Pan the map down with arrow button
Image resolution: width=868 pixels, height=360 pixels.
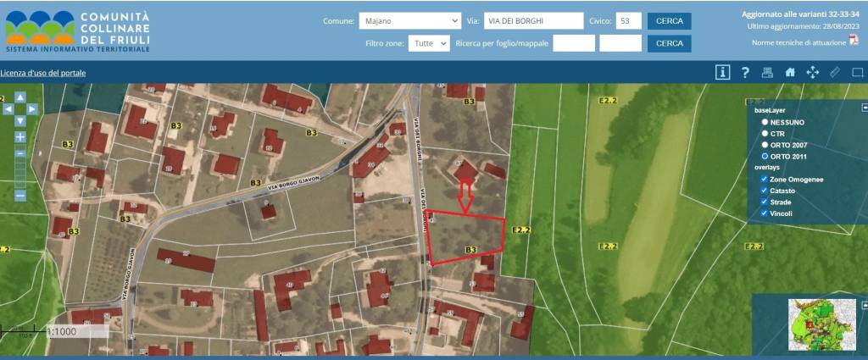pyautogui.click(x=20, y=120)
